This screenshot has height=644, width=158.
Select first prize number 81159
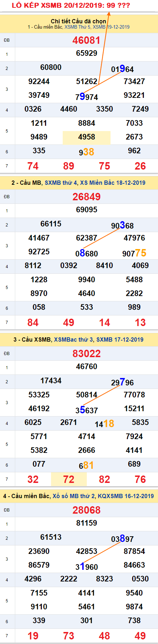point(86,523)
